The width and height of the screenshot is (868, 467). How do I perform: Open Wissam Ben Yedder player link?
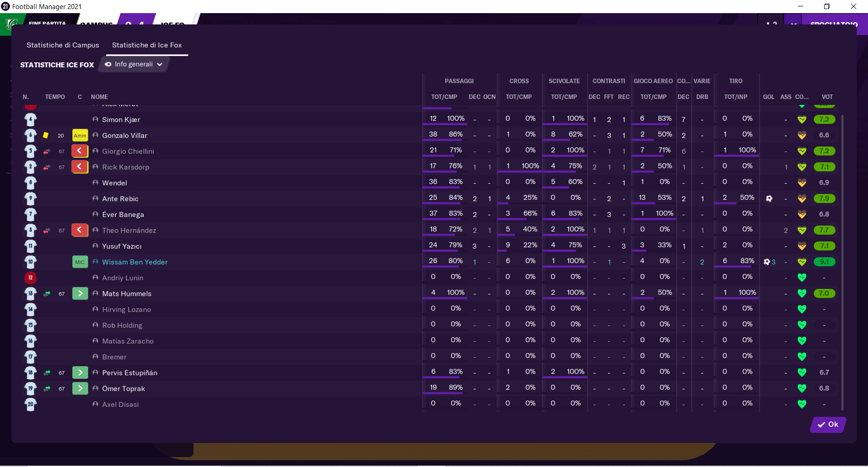[x=135, y=262]
